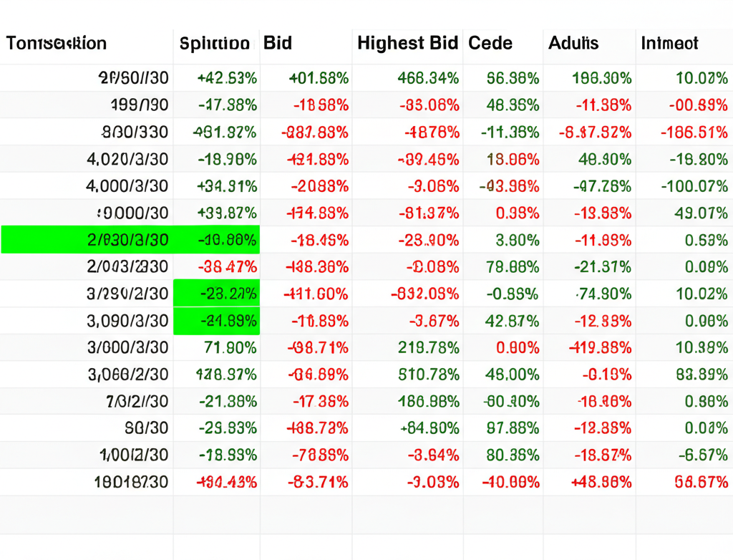The height and width of the screenshot is (560, 733).
Task: Select the green highlighted 2/030/3/30 row cell
Action: (129, 240)
